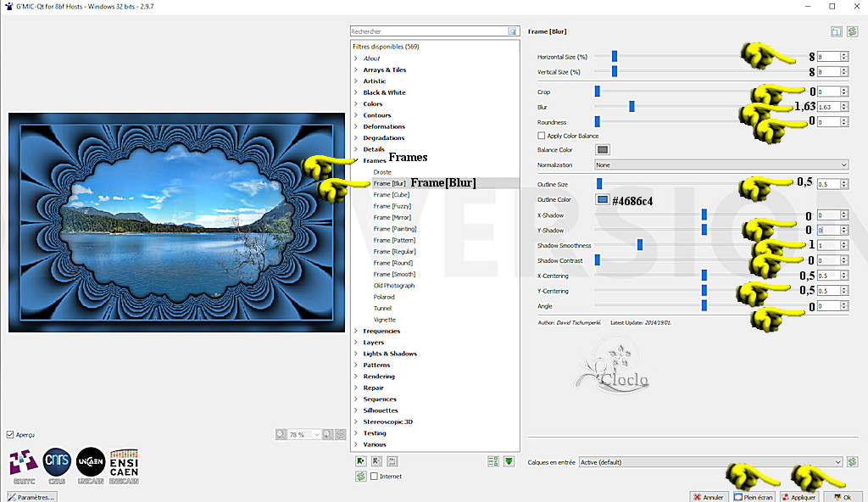Click the remove fave bookmark icon
The width and height of the screenshot is (868, 502).
(376, 461)
